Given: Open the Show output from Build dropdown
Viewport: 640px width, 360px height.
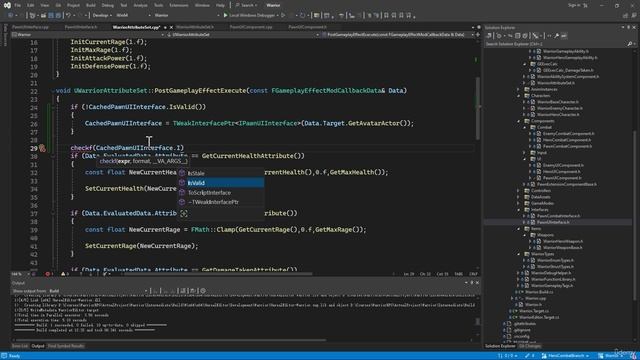Looking at the screenshot, I should coord(98,291).
